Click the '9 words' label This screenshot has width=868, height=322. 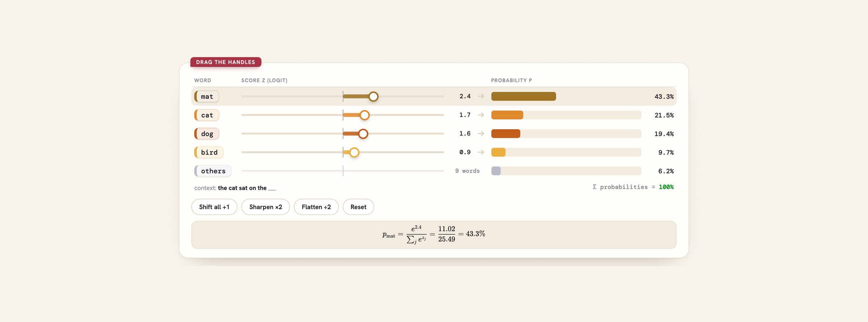click(x=467, y=171)
